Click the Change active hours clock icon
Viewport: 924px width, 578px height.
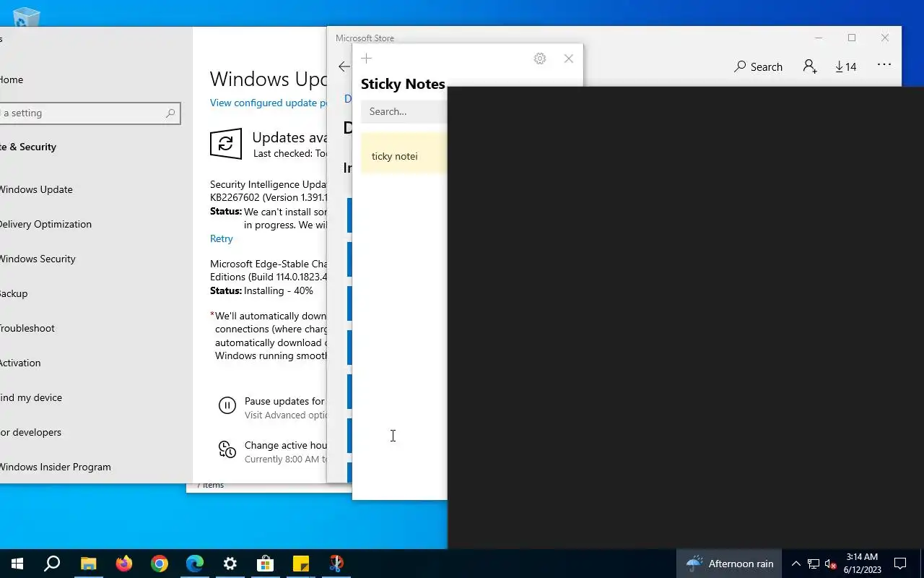(x=227, y=449)
